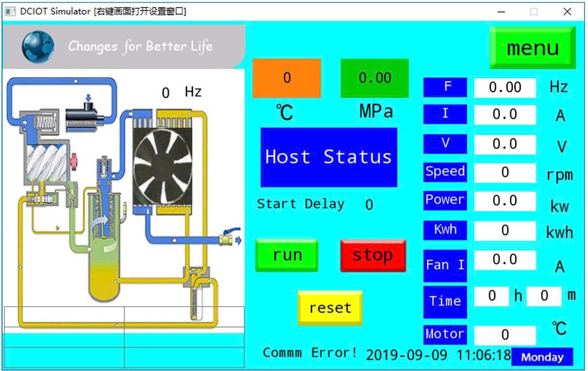The height and width of the screenshot is (371, 588).
Task: Click the black air intake filter
Action: [x=84, y=114]
